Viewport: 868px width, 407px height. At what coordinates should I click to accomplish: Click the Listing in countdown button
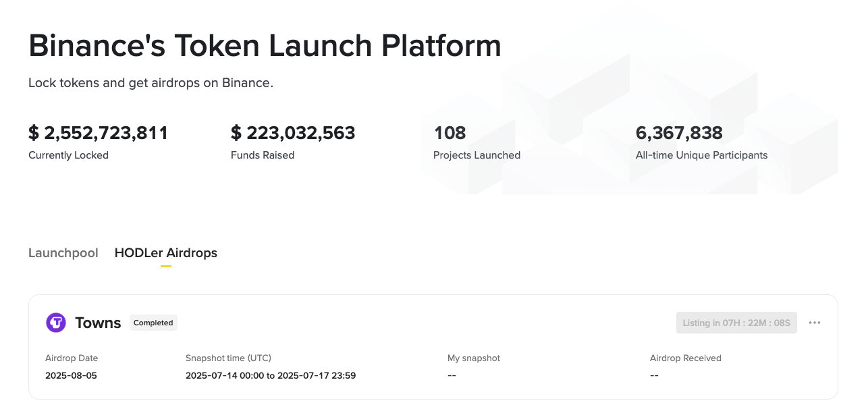click(736, 323)
